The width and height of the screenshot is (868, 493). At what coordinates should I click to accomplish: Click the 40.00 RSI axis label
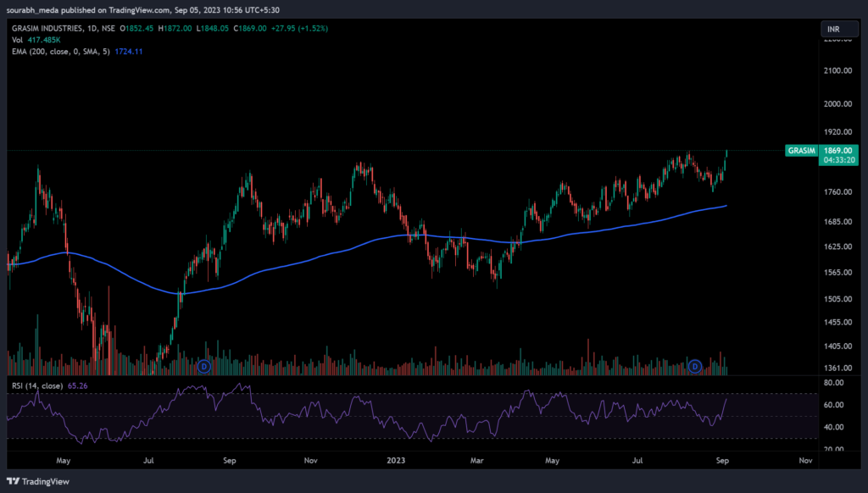(834, 427)
